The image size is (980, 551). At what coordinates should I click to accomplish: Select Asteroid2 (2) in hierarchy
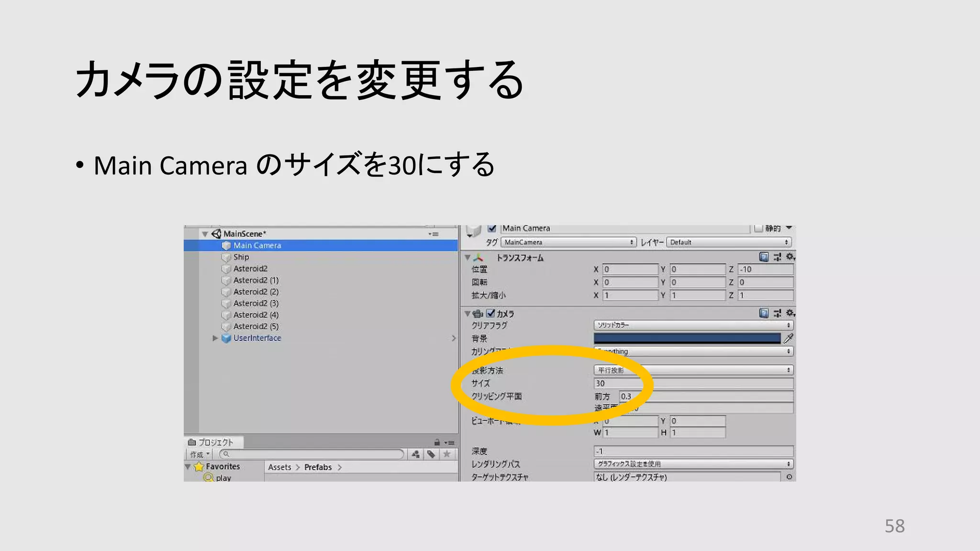tap(256, 291)
